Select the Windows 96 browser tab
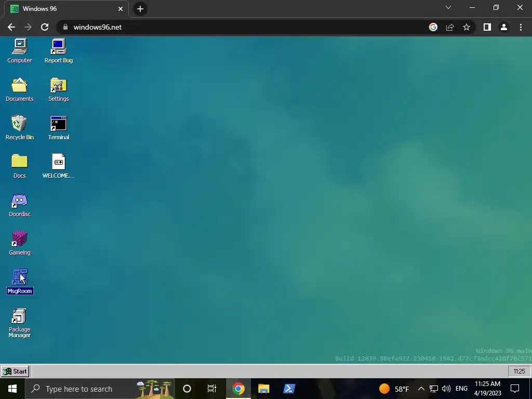 [x=66, y=9]
